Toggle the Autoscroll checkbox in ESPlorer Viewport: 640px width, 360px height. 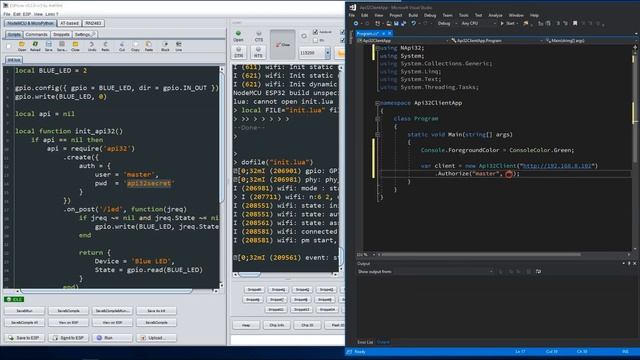[x=315, y=31]
